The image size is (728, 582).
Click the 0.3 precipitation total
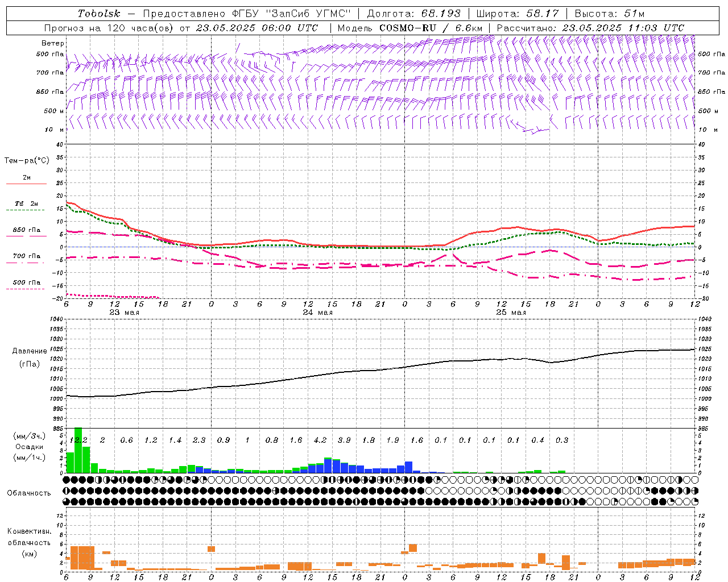(562, 440)
